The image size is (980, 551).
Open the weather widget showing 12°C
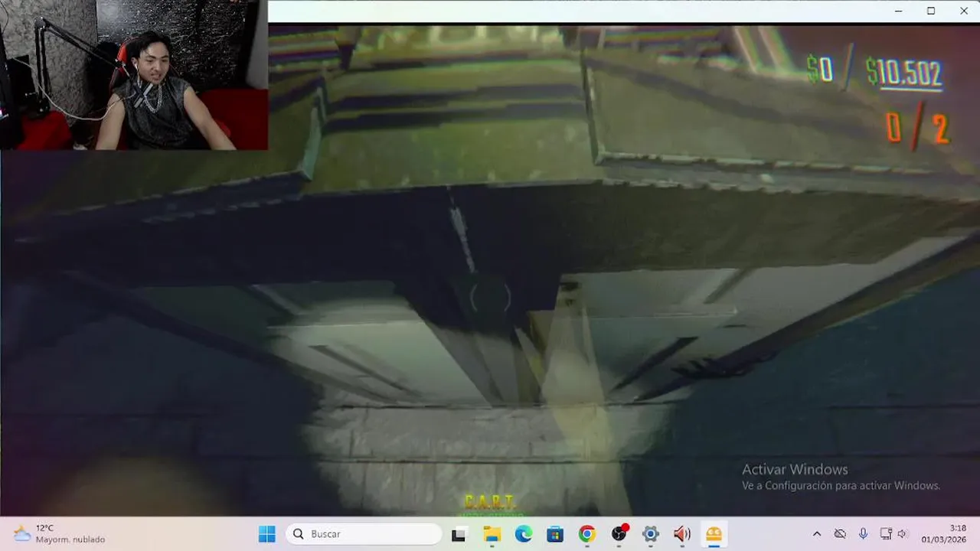coord(60,534)
